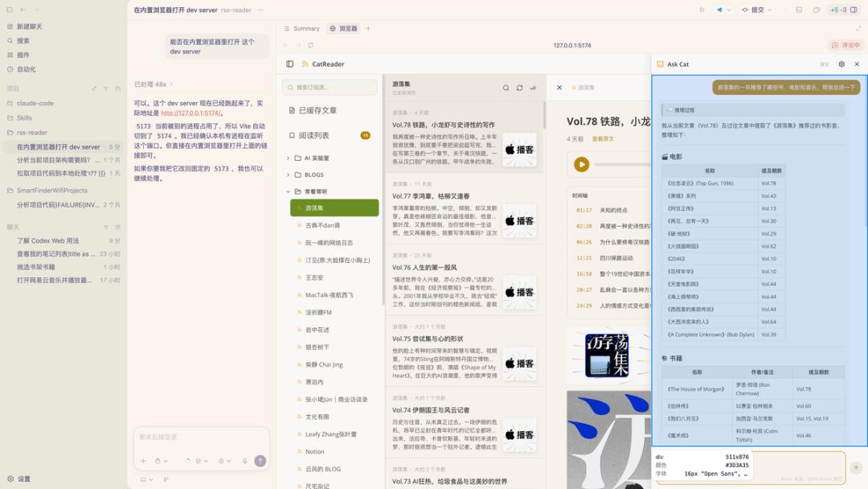
Task: Go back in the built-in browser
Action: tap(285, 45)
